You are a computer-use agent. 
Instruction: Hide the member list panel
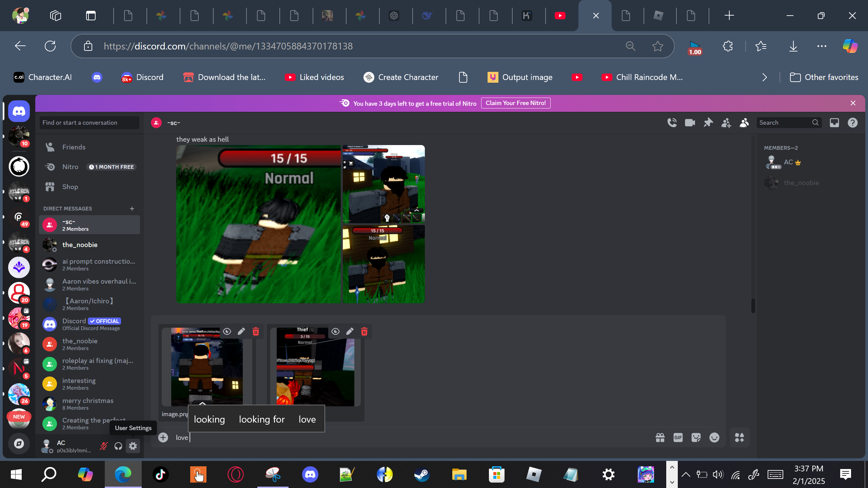click(744, 123)
